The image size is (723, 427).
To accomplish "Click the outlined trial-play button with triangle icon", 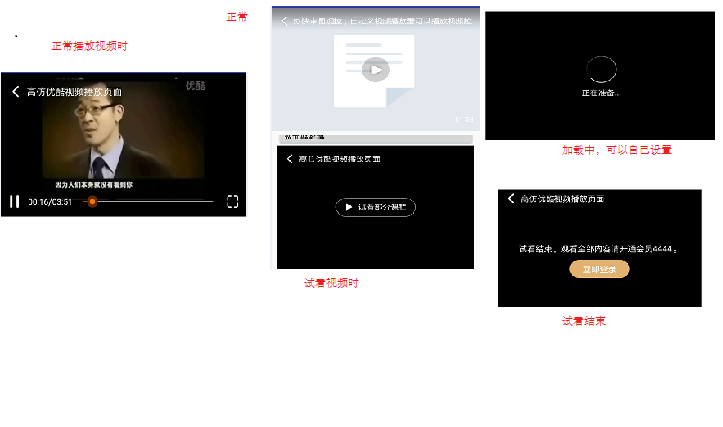I will click(x=375, y=207).
